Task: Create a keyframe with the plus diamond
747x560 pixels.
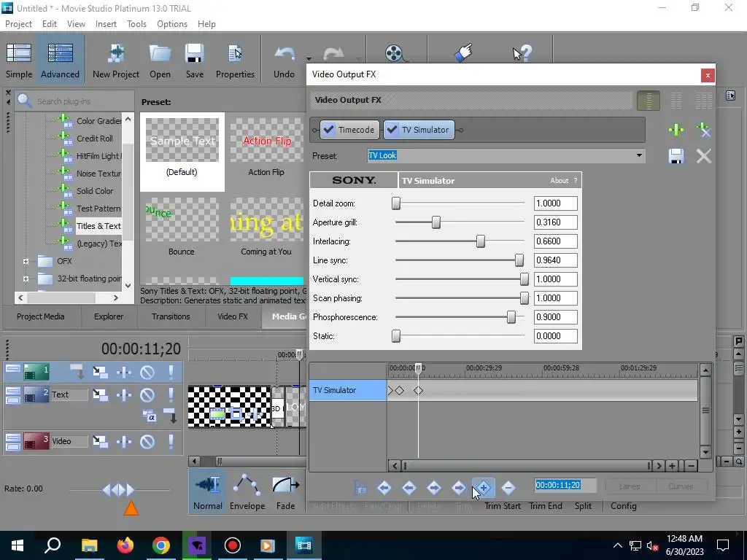Action: coord(483,488)
